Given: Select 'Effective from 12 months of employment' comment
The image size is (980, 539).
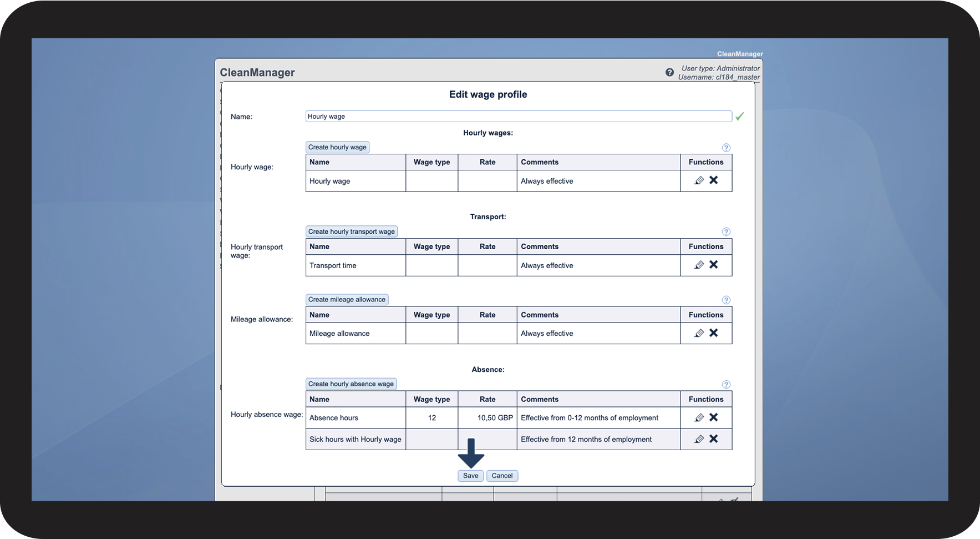Looking at the screenshot, I should tap(586, 439).
